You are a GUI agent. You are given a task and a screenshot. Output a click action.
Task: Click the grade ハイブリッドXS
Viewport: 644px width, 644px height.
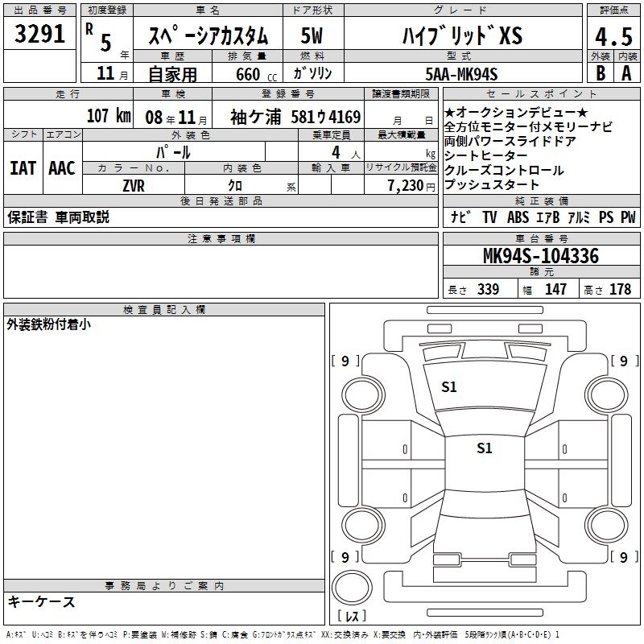tap(463, 35)
